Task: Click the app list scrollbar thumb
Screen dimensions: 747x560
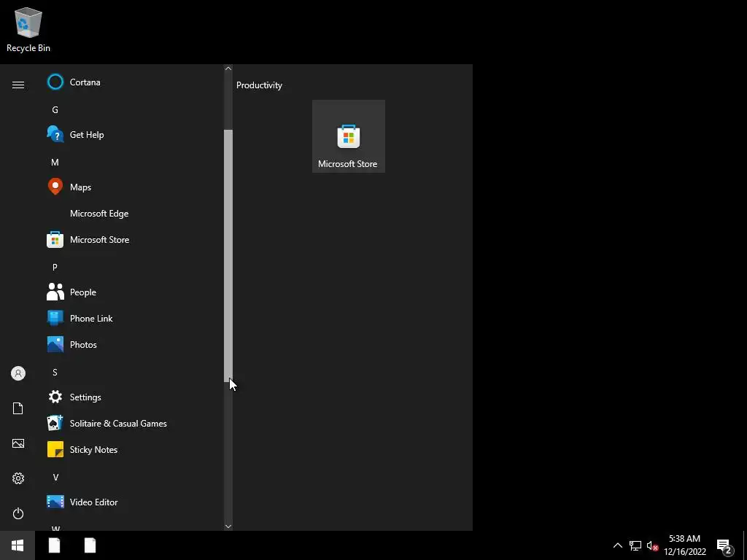Action: click(228, 255)
